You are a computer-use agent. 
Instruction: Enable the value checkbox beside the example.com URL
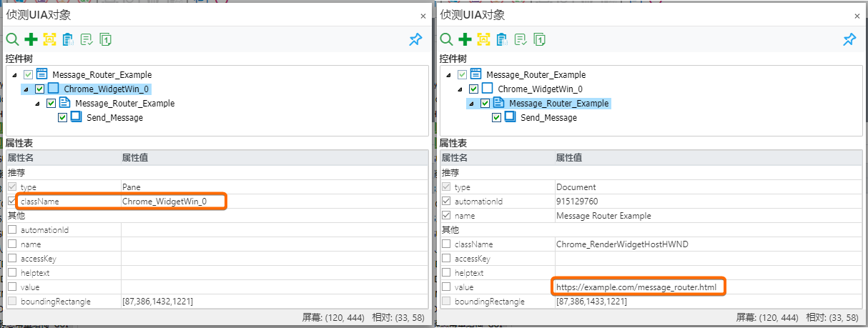click(x=446, y=287)
